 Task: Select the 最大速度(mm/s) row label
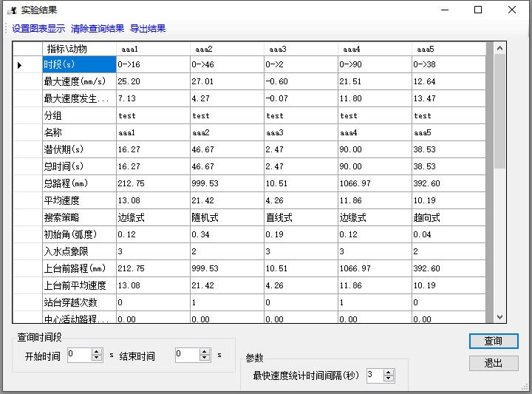click(79, 81)
